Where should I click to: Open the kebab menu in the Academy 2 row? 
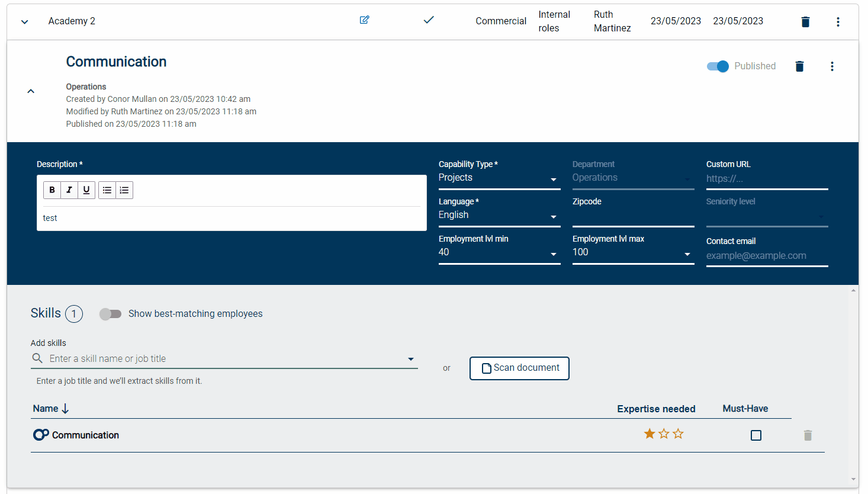pyautogui.click(x=838, y=21)
